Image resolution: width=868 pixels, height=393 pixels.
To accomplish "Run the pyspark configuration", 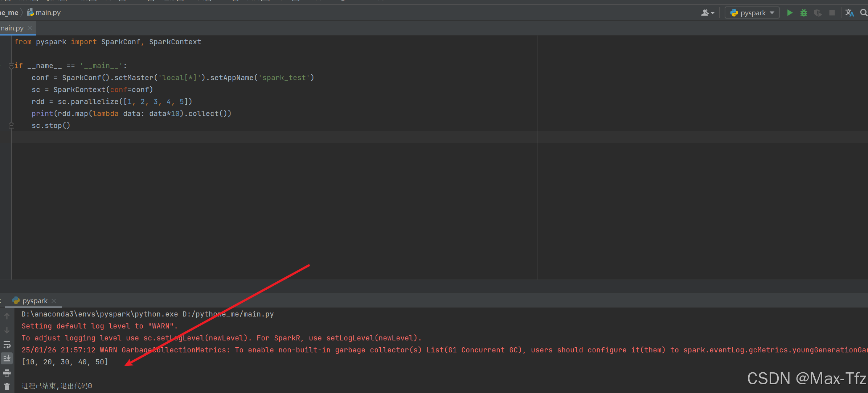I will point(790,13).
